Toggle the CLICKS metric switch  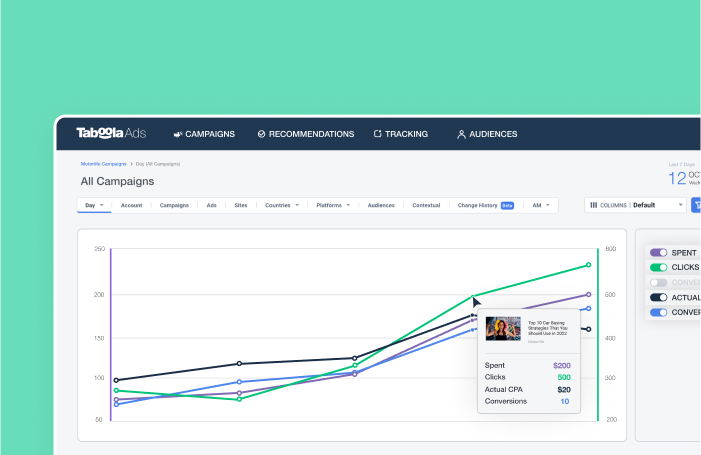(659, 267)
